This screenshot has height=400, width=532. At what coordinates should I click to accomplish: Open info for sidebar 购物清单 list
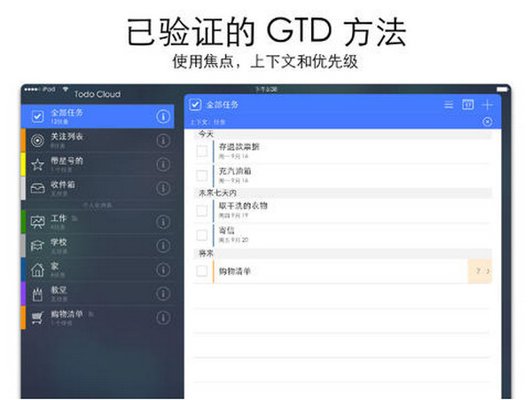tap(163, 318)
